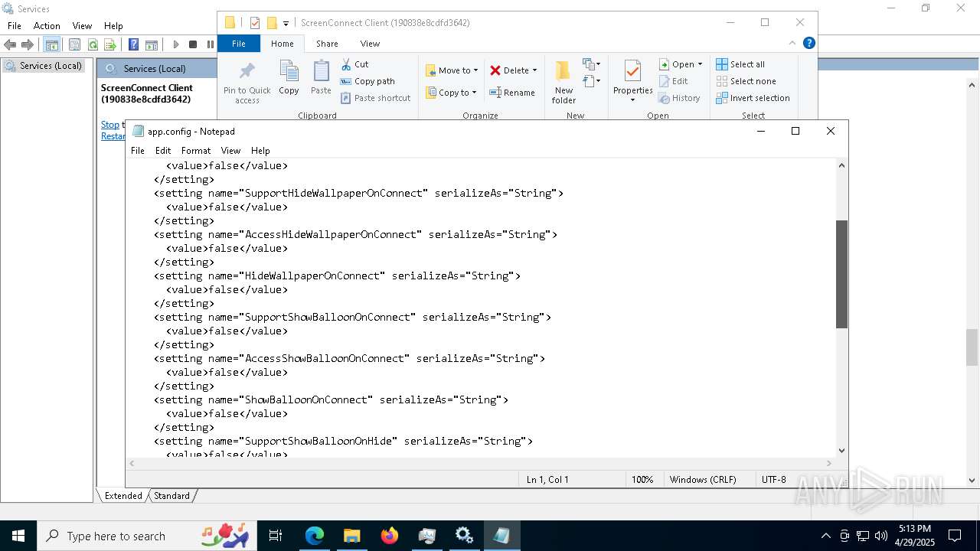Open the Help menu in Notepad
The width and height of the screenshot is (980, 551).
[260, 151]
